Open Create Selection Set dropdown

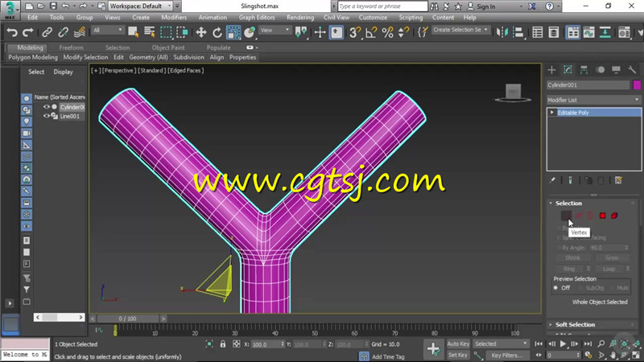[460, 30]
